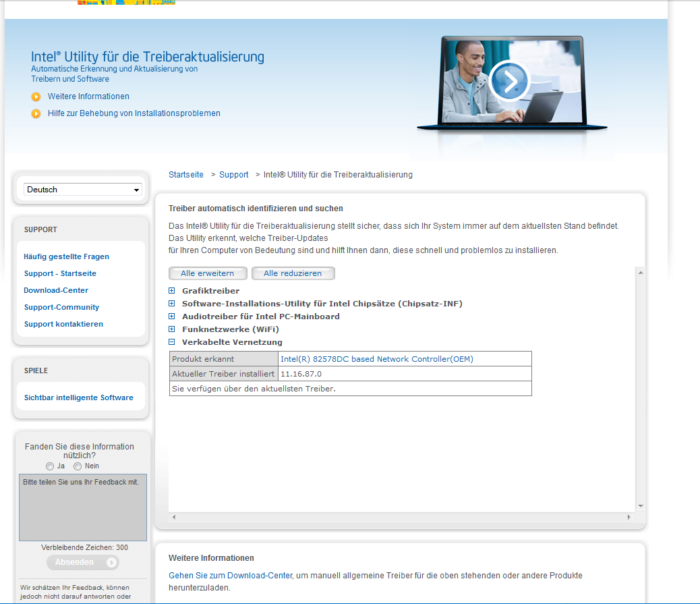This screenshot has height=604, width=700.
Task: Click orange arrow icon beside Hilfe zur Behebung
Action: pyautogui.click(x=36, y=114)
